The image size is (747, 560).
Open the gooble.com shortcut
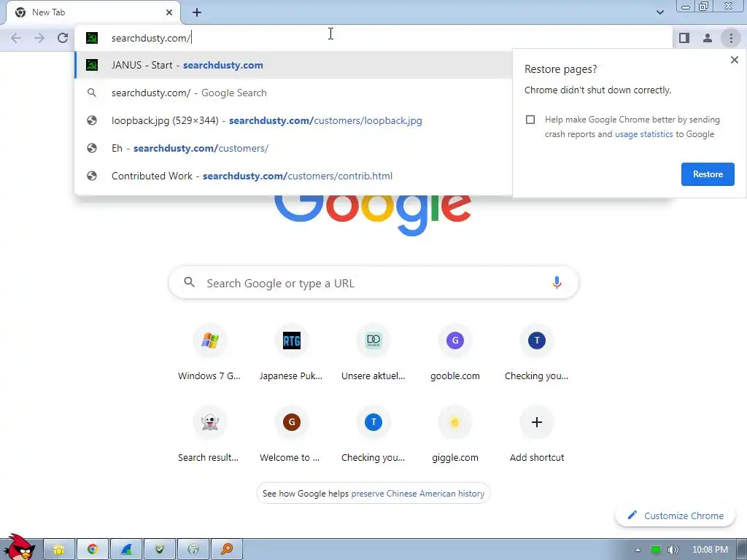click(455, 353)
